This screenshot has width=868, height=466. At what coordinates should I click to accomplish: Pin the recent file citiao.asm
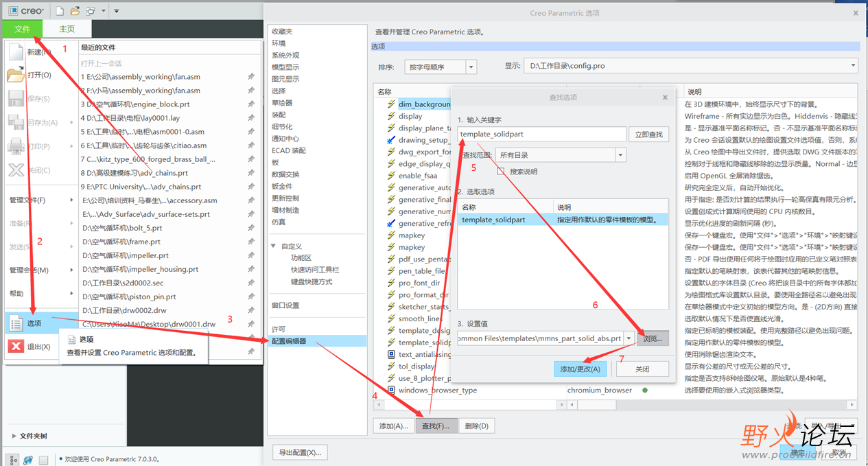coord(250,145)
